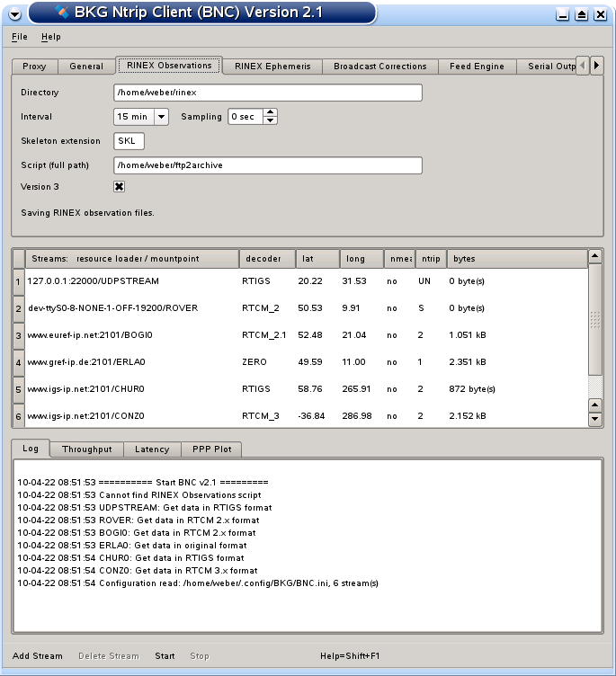Viewport: 616px width, 676px height.
Task: Toggle the Version 3 checkbox
Action: [x=120, y=187]
